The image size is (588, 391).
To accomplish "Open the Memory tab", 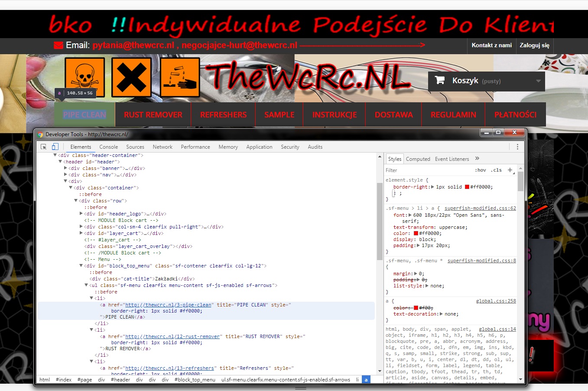I will (228, 147).
